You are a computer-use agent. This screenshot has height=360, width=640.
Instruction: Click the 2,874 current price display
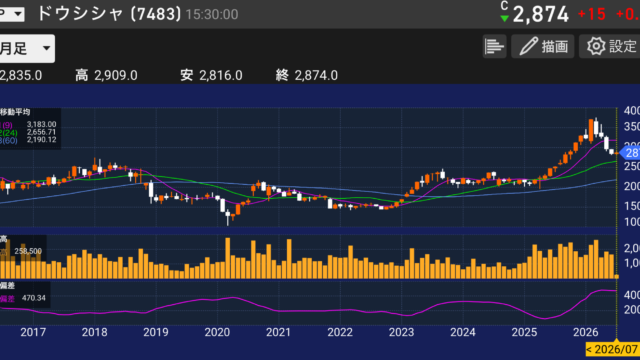(x=540, y=15)
